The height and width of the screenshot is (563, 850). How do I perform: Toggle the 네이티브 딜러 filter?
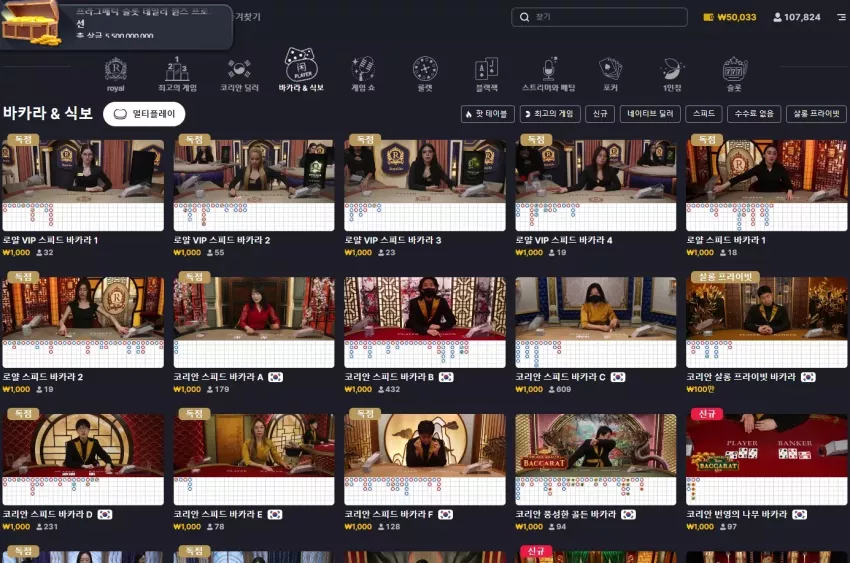[650, 114]
